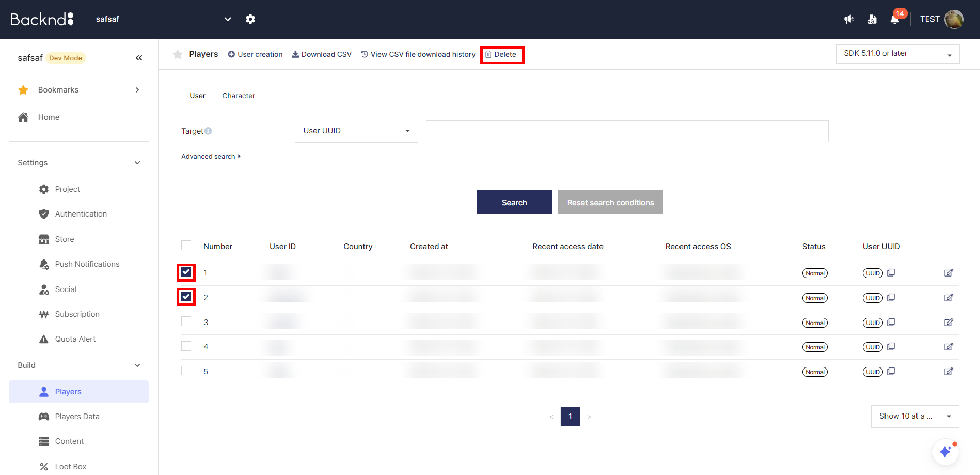
Task: Open View CSV file download history
Action: tap(418, 55)
